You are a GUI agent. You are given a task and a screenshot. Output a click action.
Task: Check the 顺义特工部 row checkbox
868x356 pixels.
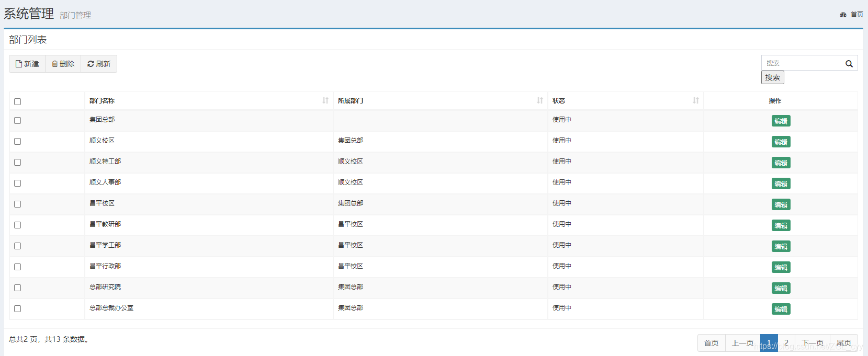point(17,162)
